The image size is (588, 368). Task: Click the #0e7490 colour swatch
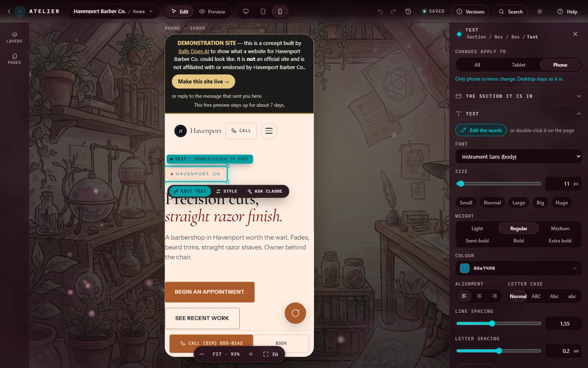pos(465,268)
